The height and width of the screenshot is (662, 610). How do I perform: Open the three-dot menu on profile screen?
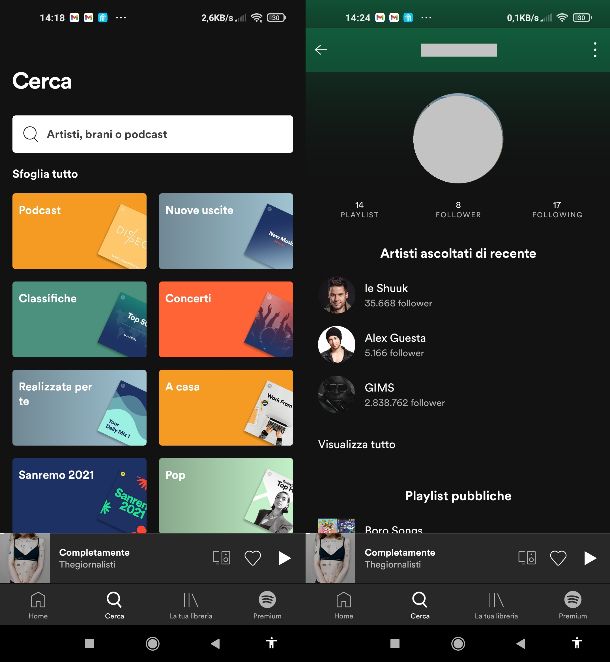click(595, 49)
